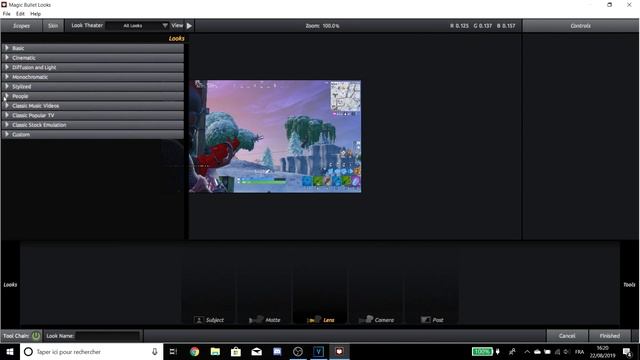Open the notification center icon
This screenshot has height=360, width=640.
pyautogui.click(x=627, y=352)
